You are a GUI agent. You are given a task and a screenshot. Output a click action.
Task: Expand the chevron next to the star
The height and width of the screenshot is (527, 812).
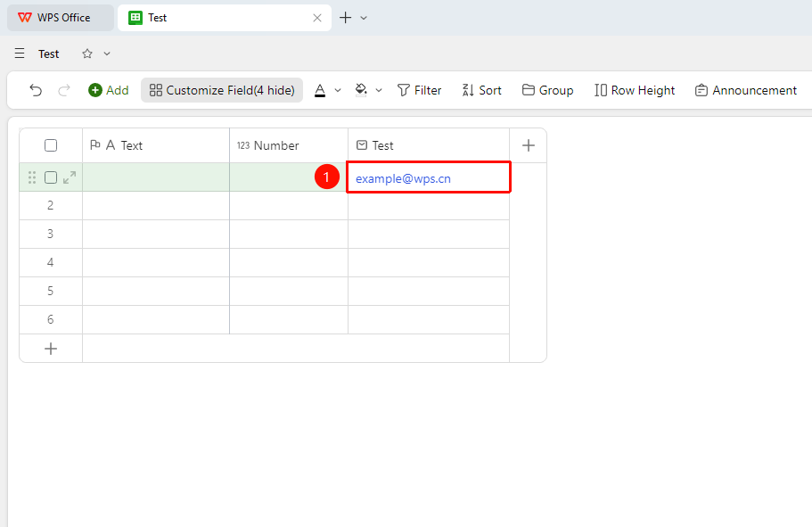107,54
